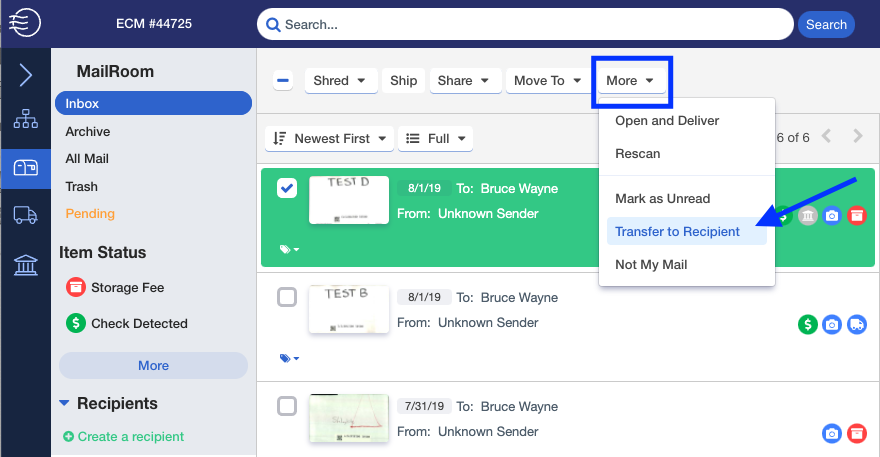Open the Inbox folder
This screenshot has width=880, height=457.
(153, 103)
